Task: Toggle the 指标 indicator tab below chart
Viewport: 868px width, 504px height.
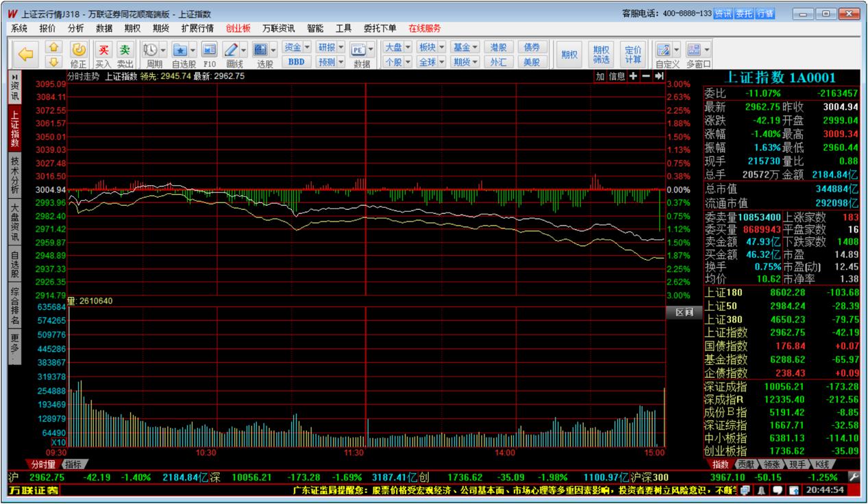Action: click(75, 464)
